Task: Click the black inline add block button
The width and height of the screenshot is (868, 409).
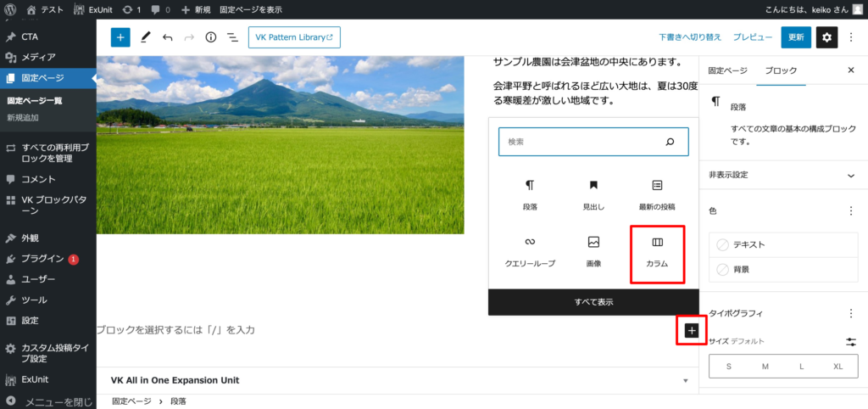Action: [x=692, y=330]
